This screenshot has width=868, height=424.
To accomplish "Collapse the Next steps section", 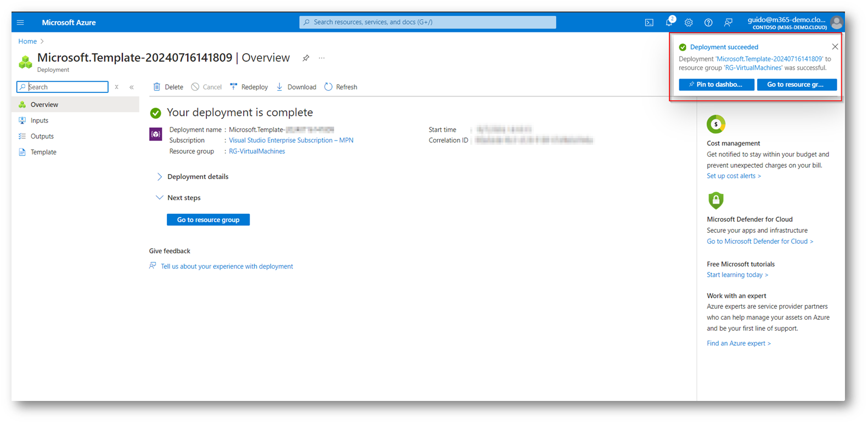I will (x=178, y=198).
